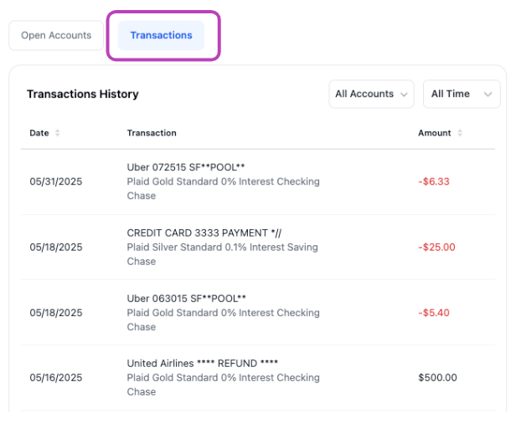Click the Transaction column header
516x423 pixels.
tap(152, 133)
